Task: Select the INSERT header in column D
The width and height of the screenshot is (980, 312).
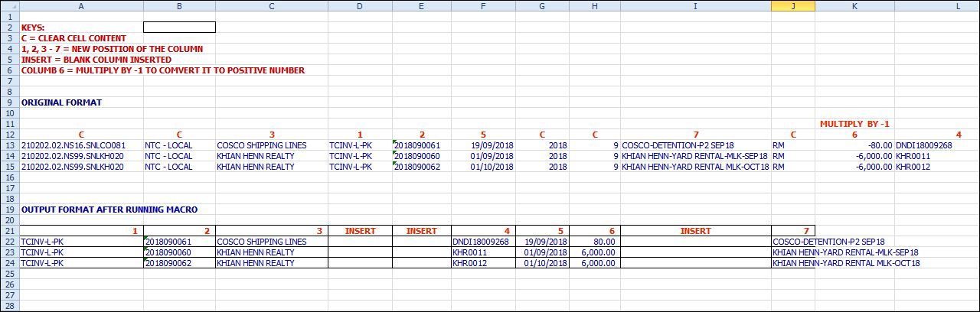Action: point(360,231)
